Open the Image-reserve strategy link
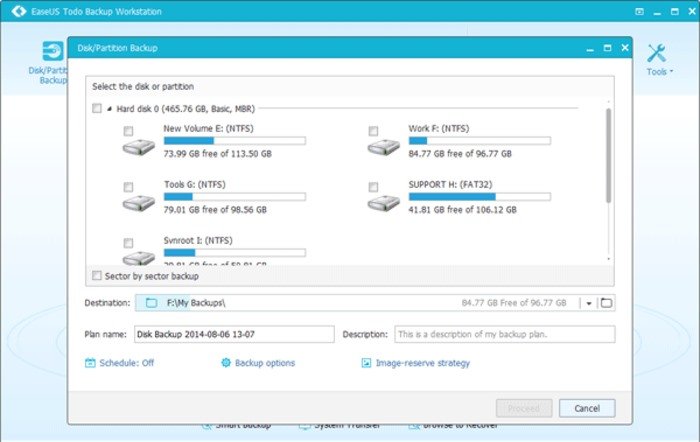This screenshot has height=442, width=700. click(x=422, y=363)
